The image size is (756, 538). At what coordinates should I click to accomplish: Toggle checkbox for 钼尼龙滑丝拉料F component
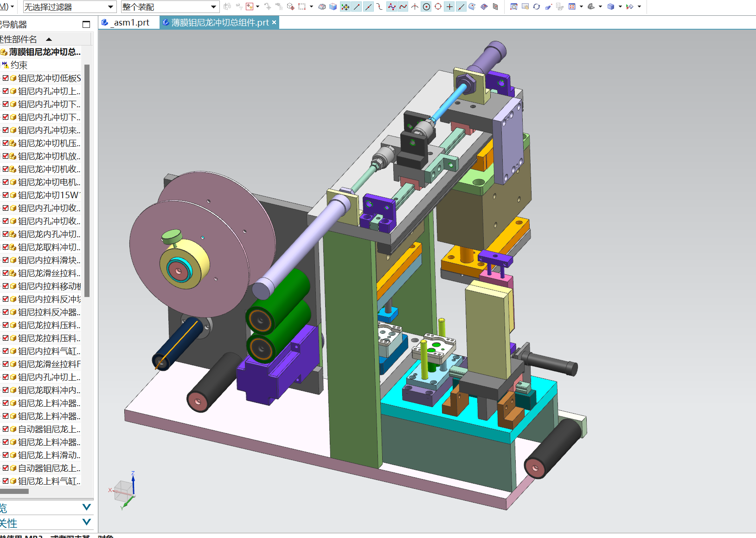coord(6,364)
